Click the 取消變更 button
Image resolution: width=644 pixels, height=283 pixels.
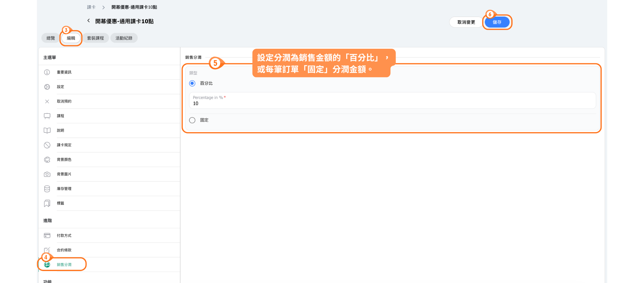coord(466,22)
